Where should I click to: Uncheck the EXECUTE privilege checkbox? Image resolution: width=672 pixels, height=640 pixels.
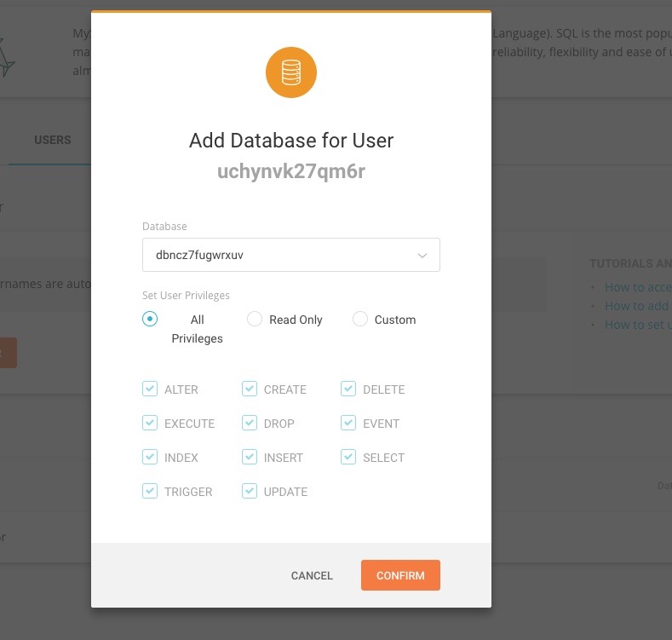[150, 424]
